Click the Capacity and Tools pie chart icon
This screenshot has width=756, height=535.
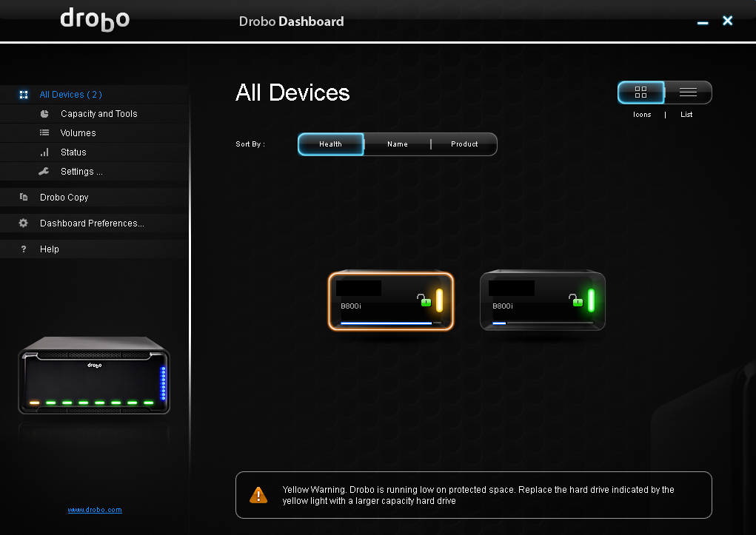[x=44, y=114]
